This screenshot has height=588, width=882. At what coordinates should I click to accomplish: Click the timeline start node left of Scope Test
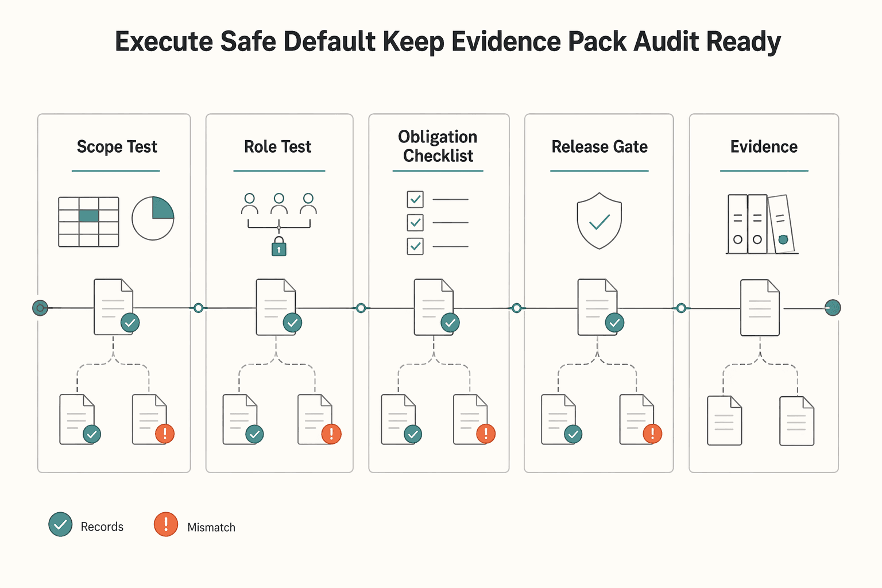(x=40, y=308)
